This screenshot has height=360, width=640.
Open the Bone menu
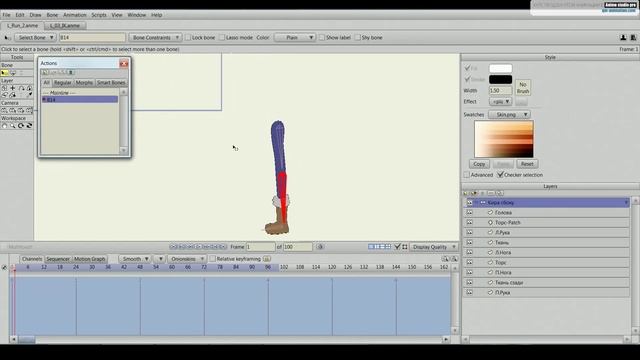point(52,15)
